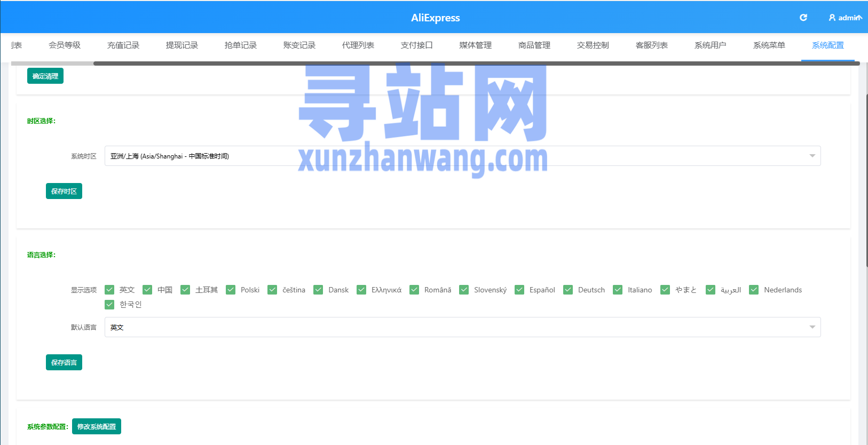Click the 修改系统配置 button
The width and height of the screenshot is (868, 445).
tap(97, 426)
